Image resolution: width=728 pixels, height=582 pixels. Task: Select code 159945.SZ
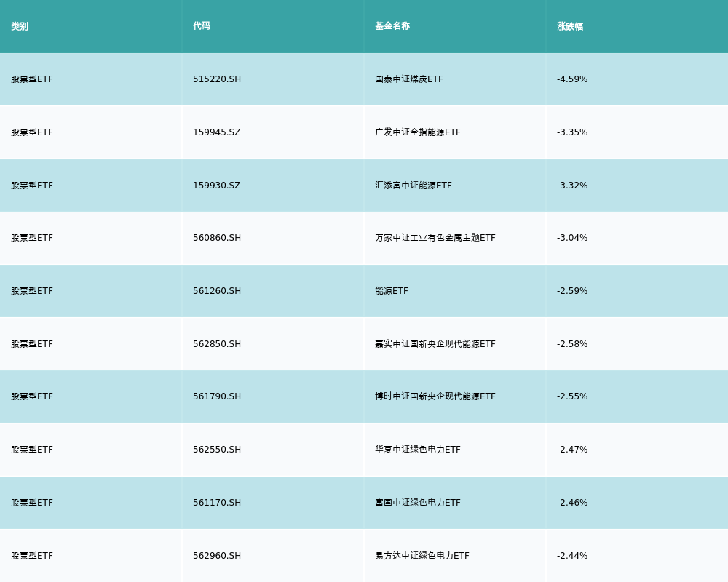(x=217, y=132)
